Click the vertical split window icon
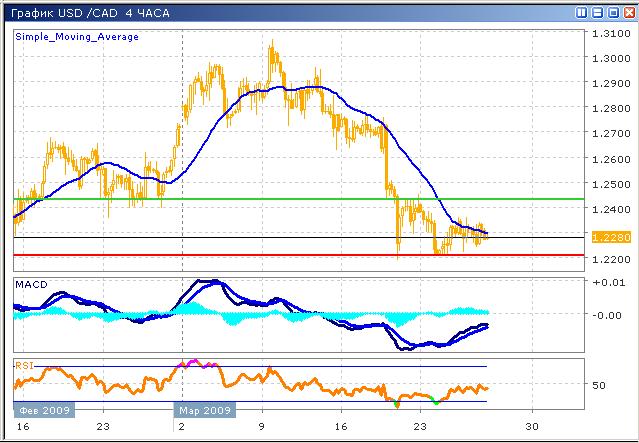This screenshot has width=639, height=443. [582, 12]
